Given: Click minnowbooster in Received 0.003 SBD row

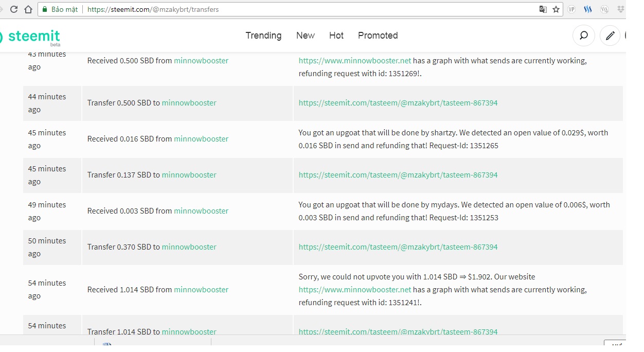Looking at the screenshot, I should coord(201,211).
